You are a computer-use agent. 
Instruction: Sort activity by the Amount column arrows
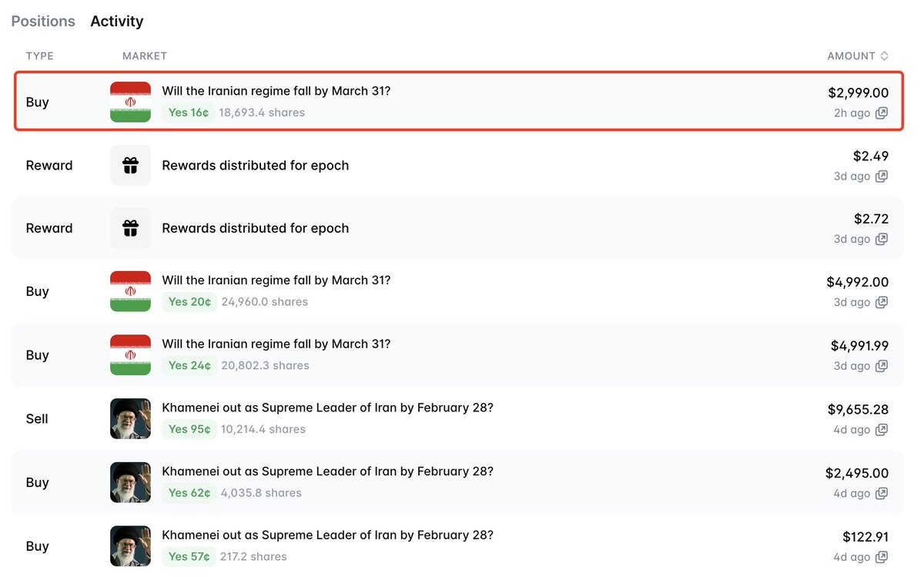[884, 55]
